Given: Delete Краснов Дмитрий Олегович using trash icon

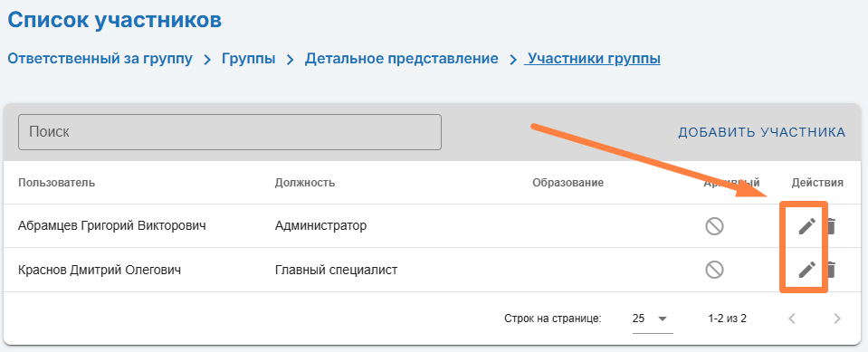Looking at the screenshot, I should click(832, 270).
